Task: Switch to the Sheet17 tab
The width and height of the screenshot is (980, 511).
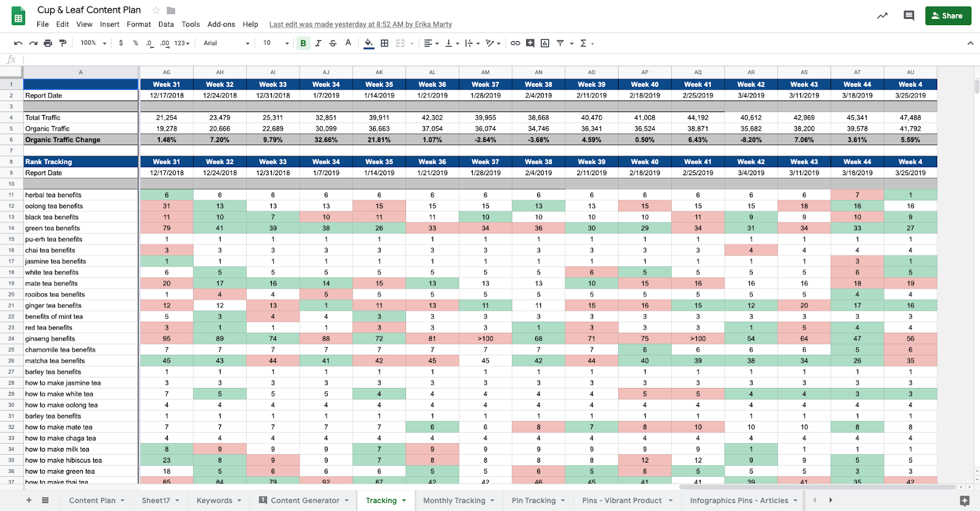Action: pos(156,501)
